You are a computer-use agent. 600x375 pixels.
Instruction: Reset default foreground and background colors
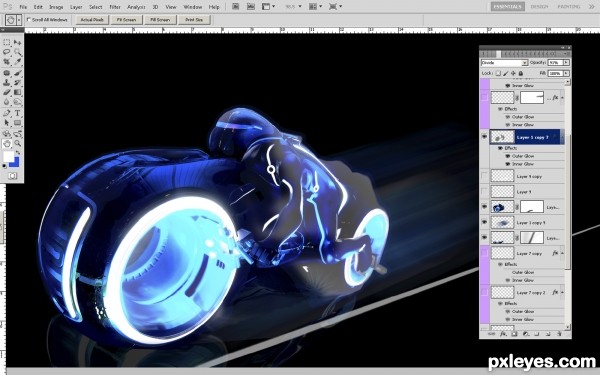tap(4, 166)
